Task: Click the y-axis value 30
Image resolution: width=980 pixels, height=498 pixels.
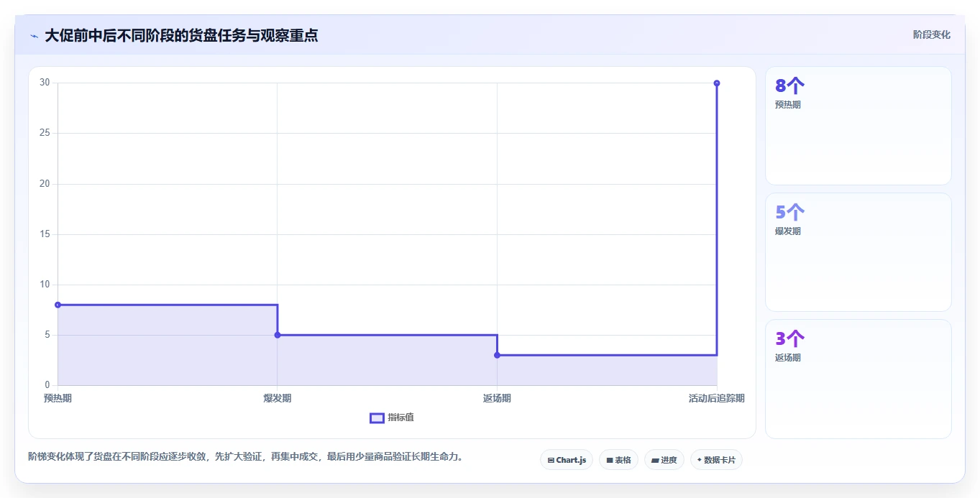Action: [45, 83]
